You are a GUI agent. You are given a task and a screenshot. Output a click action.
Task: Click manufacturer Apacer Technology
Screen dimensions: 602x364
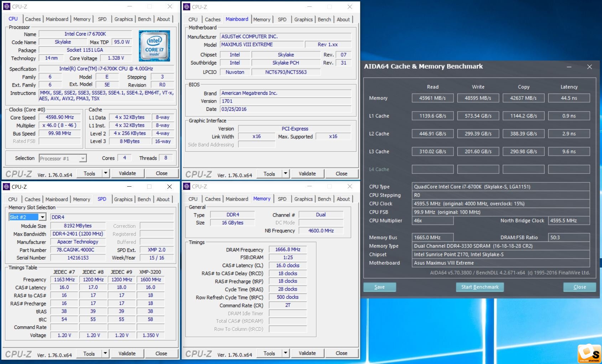(x=78, y=242)
